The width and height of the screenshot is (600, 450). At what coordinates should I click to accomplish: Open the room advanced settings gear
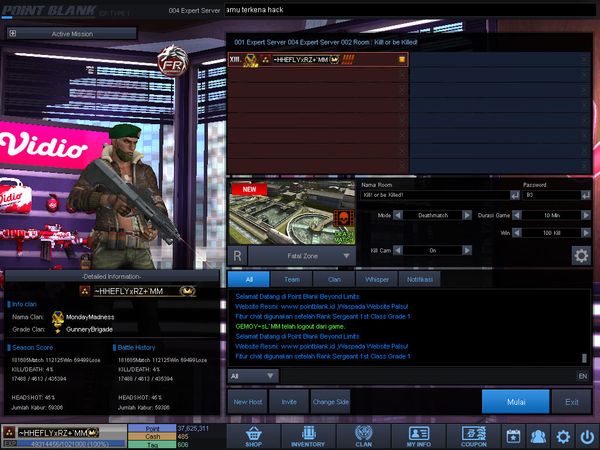[581, 255]
